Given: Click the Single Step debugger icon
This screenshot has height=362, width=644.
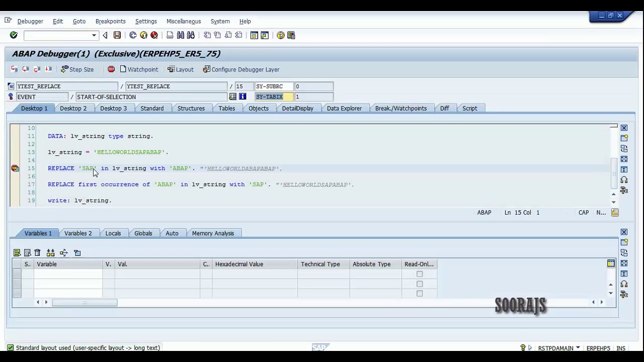Looking at the screenshot, I should tap(15, 69).
